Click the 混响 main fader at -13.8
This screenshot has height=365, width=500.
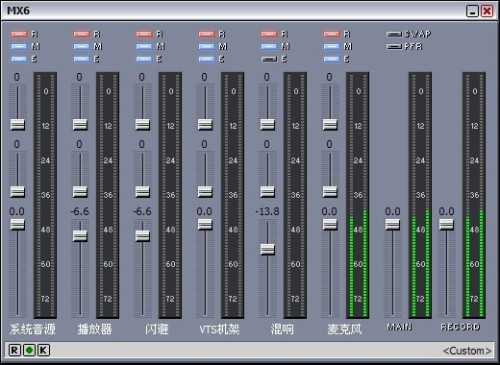point(267,249)
